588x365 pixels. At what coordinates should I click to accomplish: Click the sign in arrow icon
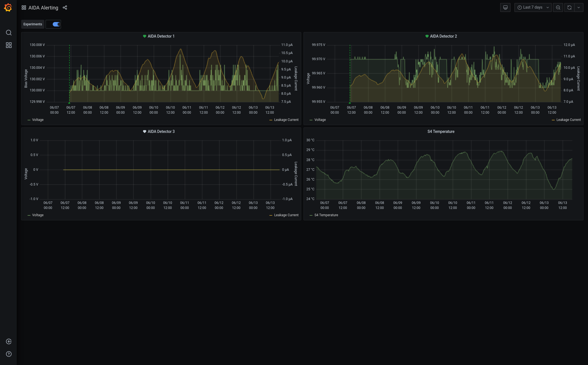click(x=9, y=342)
